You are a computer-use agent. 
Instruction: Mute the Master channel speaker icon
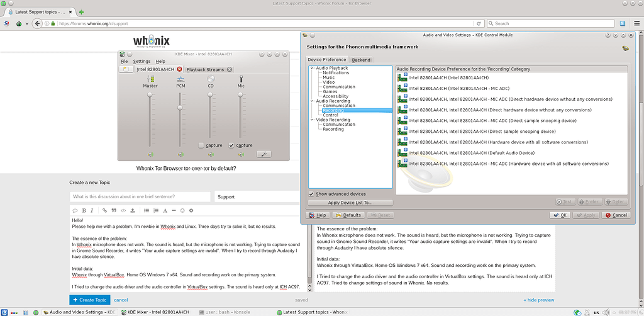tap(150, 154)
